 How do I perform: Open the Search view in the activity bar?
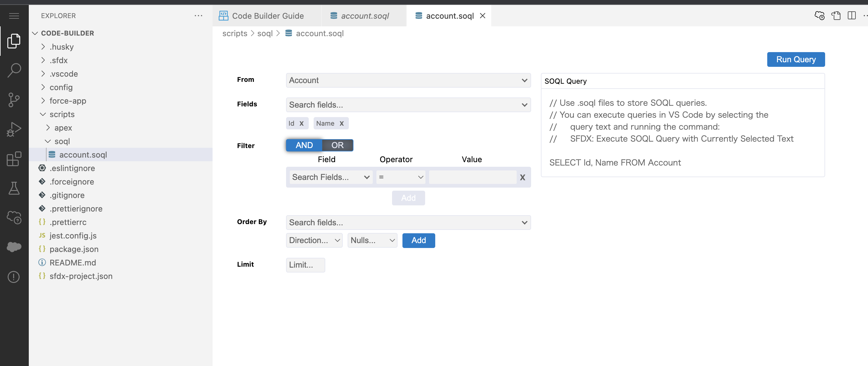pyautogui.click(x=13, y=70)
